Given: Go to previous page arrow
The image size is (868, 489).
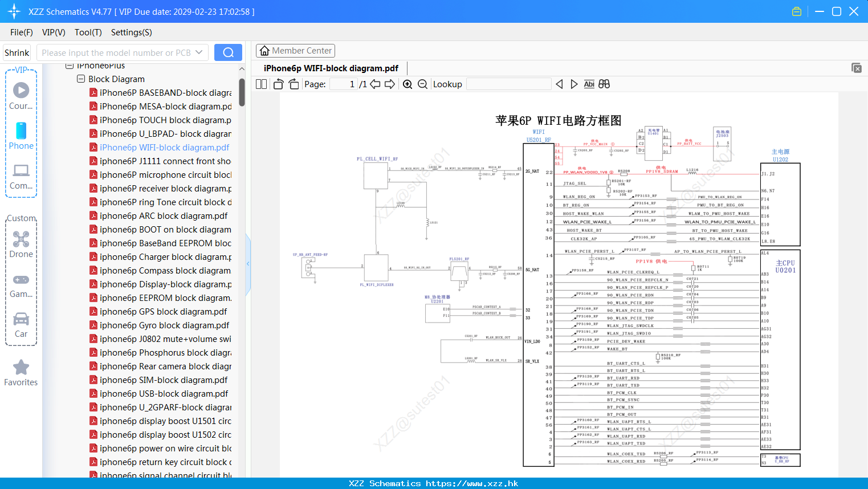Looking at the screenshot, I should pos(375,84).
